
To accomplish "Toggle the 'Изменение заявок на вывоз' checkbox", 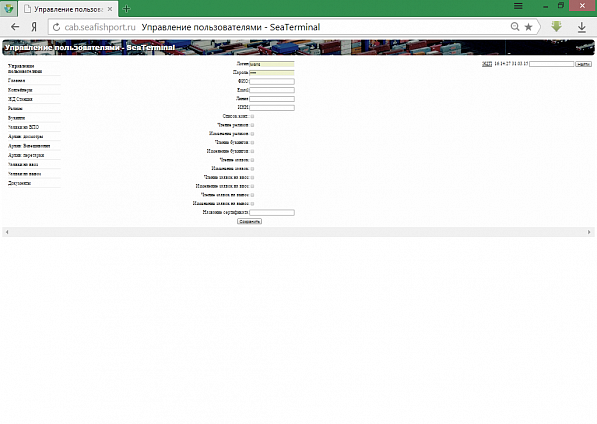I will (x=252, y=204).
